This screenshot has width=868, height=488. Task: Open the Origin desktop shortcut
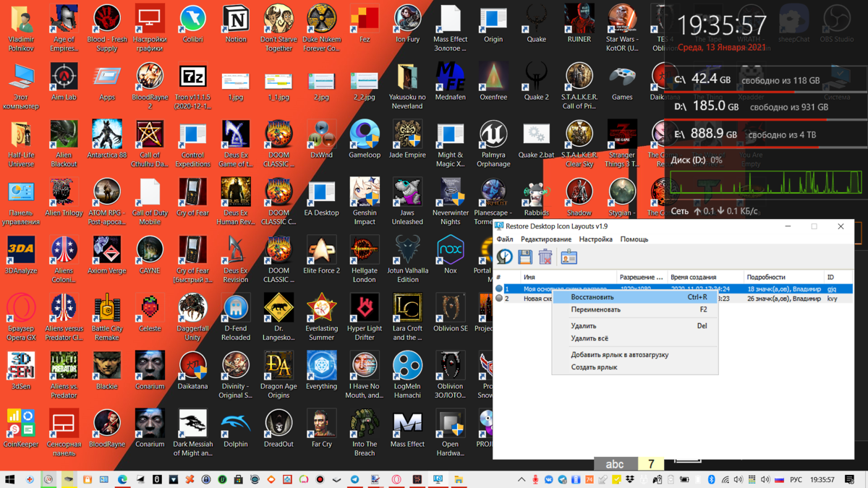pyautogui.click(x=493, y=23)
